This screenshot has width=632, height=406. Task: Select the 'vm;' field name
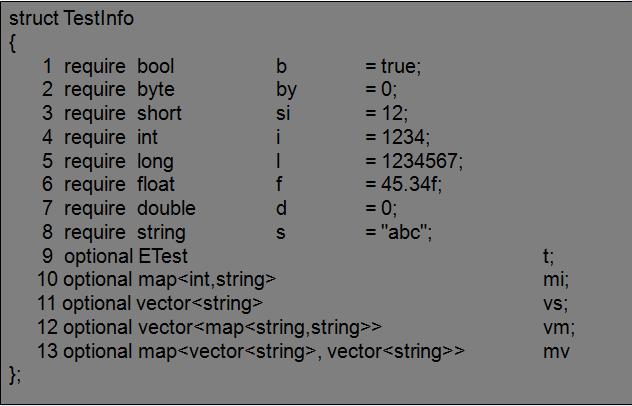pyautogui.click(x=559, y=328)
